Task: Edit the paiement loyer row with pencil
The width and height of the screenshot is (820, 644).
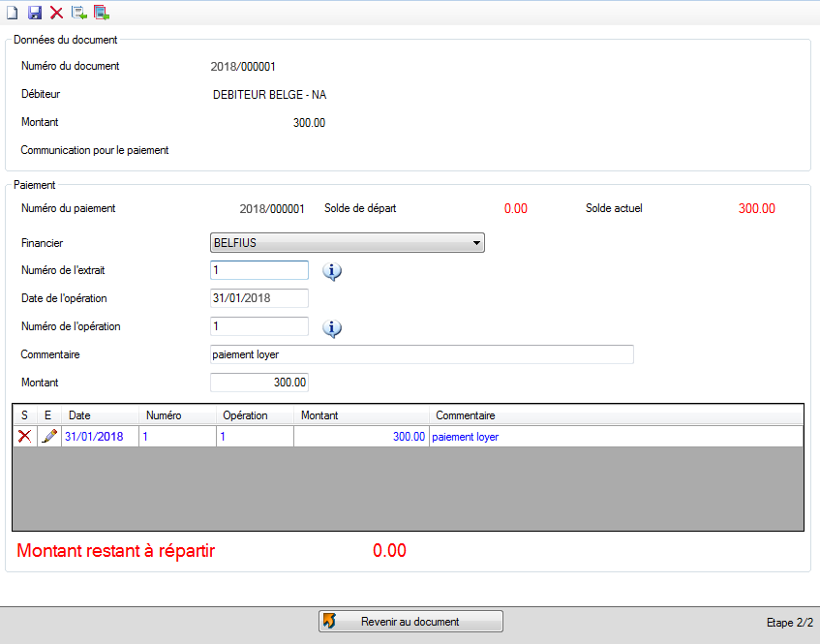Action: (x=49, y=437)
